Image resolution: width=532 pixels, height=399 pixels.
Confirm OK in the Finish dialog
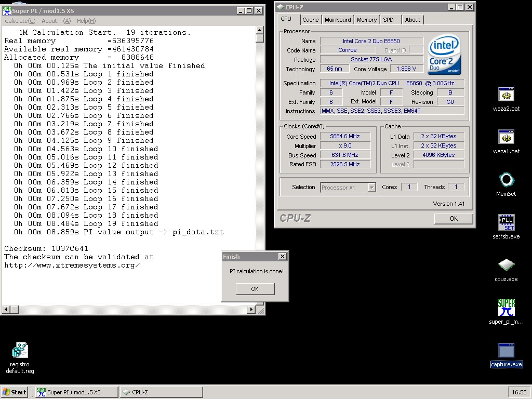point(255,289)
